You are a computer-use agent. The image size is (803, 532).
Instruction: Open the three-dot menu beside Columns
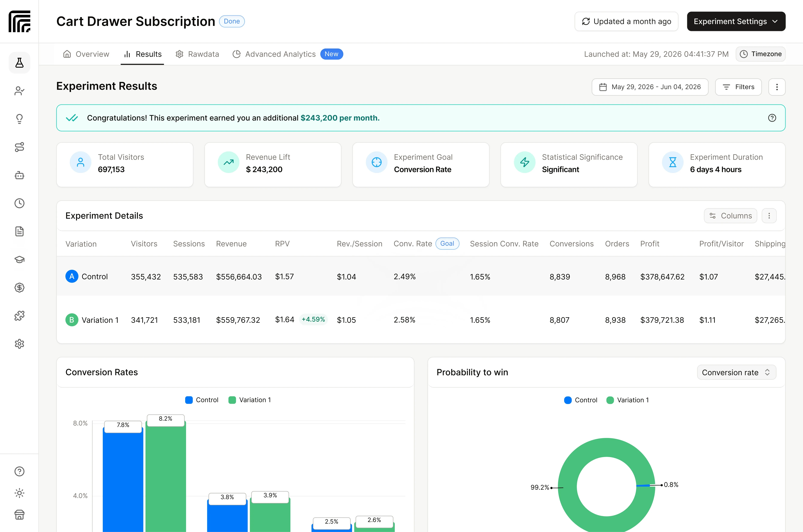769,216
